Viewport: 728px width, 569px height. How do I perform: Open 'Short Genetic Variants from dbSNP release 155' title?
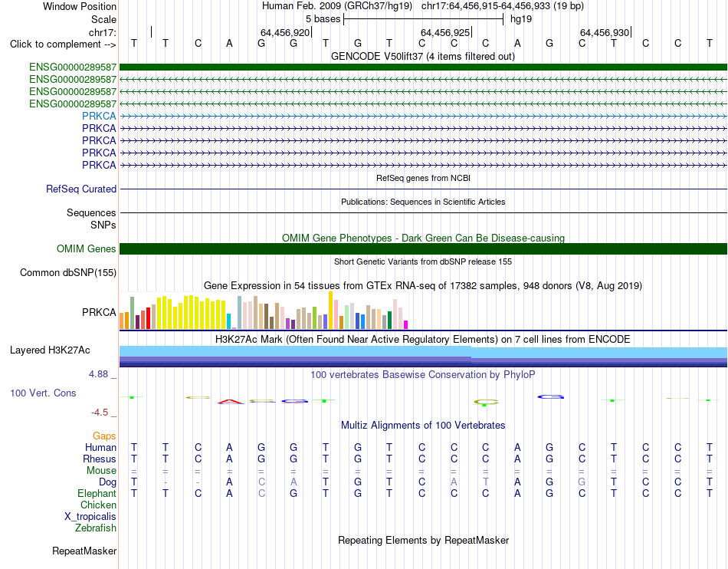423,261
